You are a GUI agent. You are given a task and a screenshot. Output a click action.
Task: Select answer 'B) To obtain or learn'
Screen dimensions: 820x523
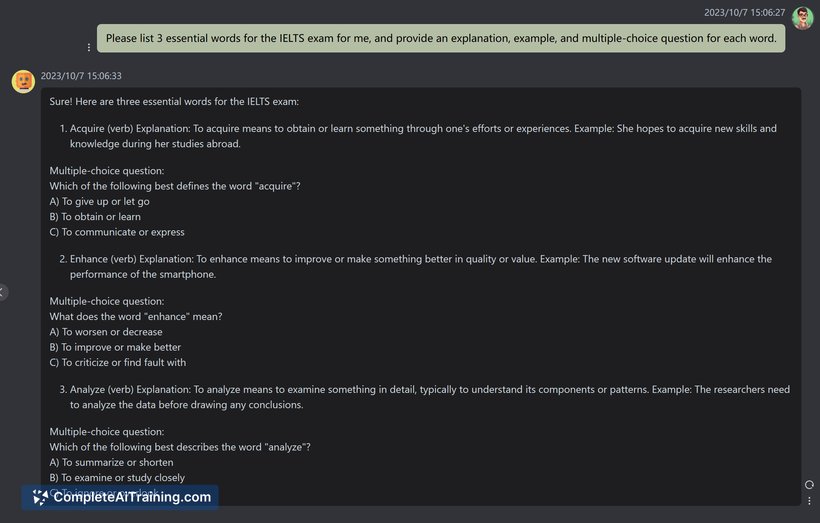[x=95, y=217]
